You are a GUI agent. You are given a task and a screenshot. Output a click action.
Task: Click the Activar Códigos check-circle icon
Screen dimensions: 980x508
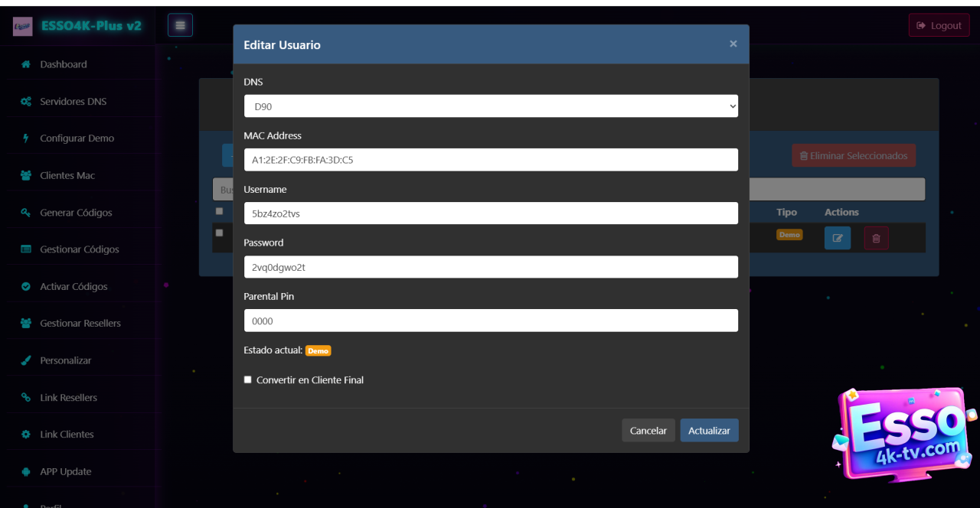(26, 287)
